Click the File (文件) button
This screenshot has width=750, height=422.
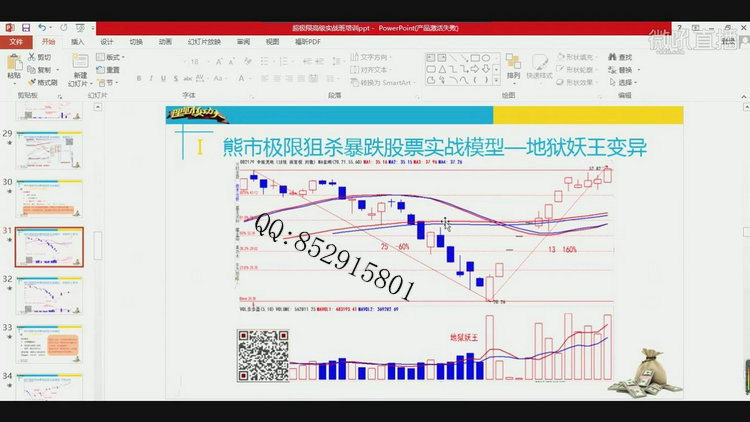[16, 42]
